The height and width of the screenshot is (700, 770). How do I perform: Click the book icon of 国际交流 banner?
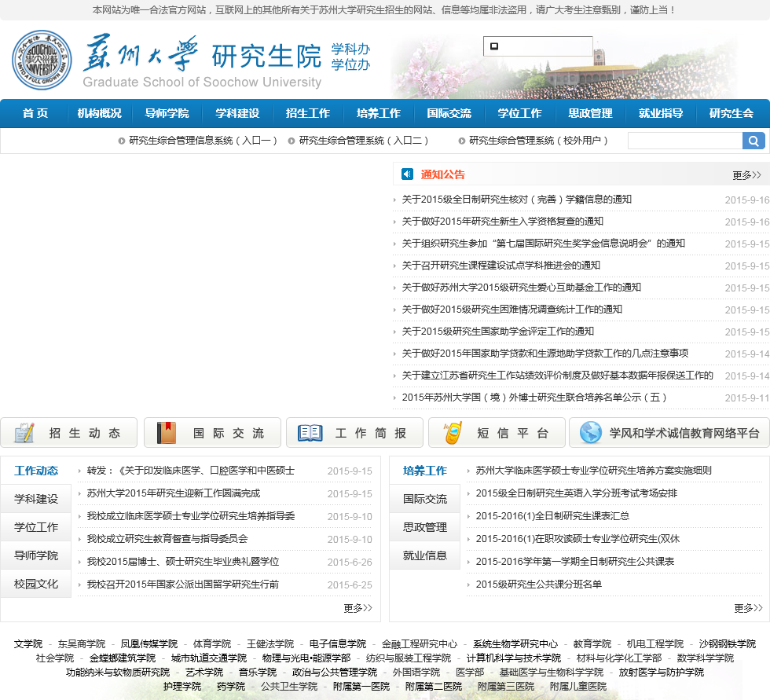pos(166,432)
